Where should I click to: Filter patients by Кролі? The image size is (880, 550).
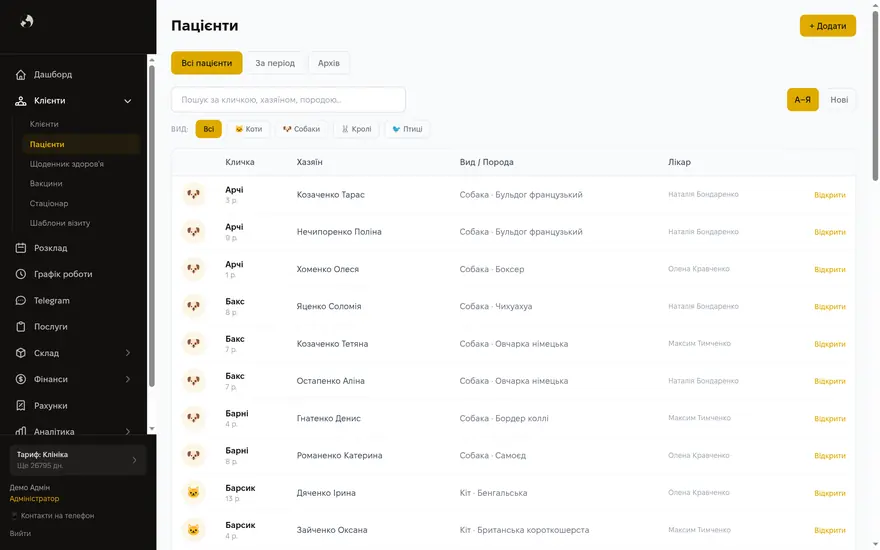(x=356, y=129)
